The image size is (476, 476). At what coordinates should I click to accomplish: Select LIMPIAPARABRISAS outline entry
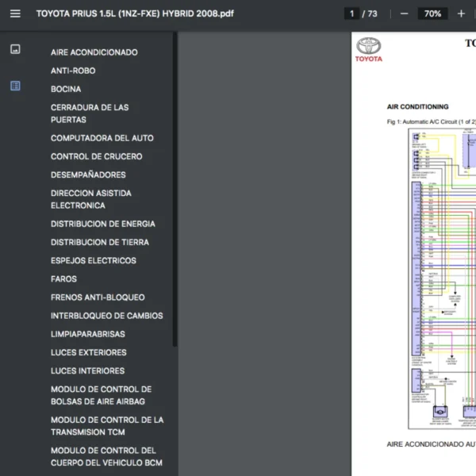(88, 334)
